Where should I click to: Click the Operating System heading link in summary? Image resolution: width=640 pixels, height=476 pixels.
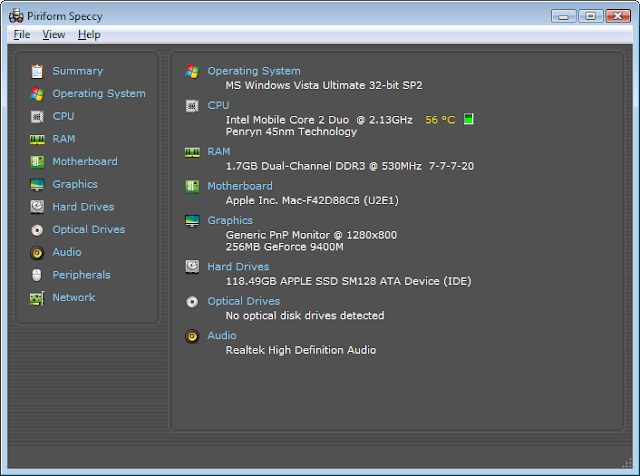click(254, 71)
